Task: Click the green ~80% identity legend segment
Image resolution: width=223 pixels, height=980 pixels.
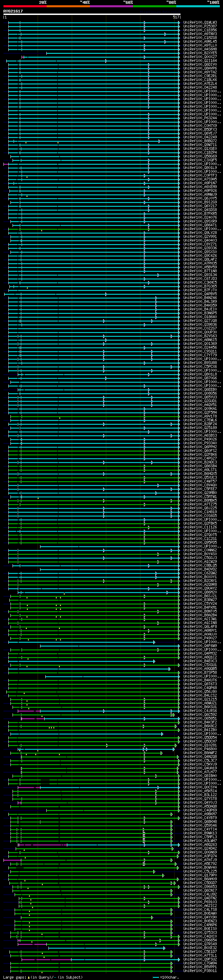Action: [155, 6]
